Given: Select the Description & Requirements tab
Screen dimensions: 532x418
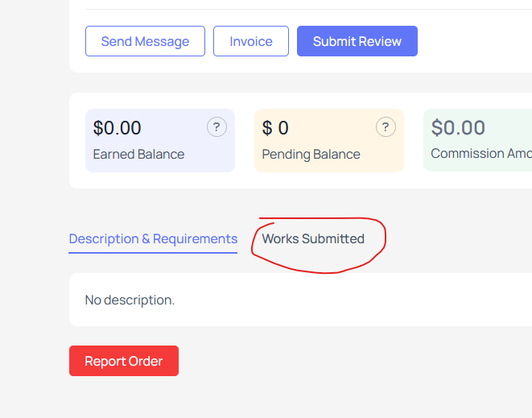Looking at the screenshot, I should [x=153, y=238].
